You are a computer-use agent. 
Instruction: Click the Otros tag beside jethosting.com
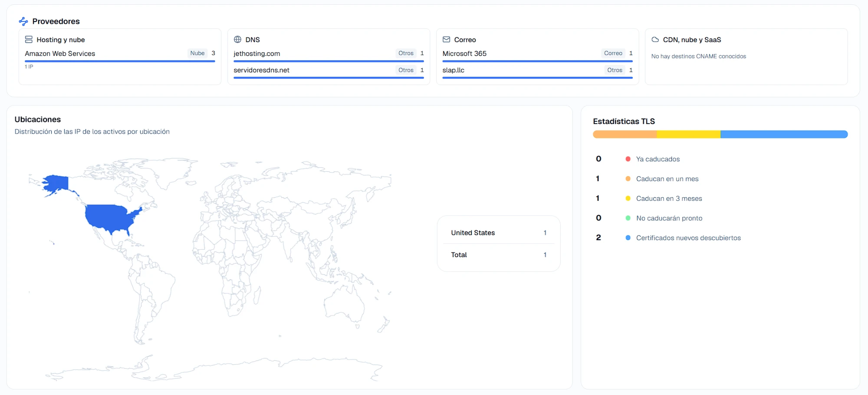(x=406, y=53)
